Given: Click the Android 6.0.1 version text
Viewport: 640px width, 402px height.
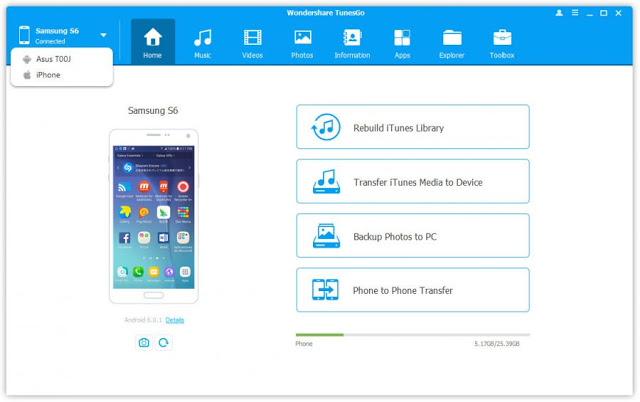Looking at the screenshot, I should 143,320.
